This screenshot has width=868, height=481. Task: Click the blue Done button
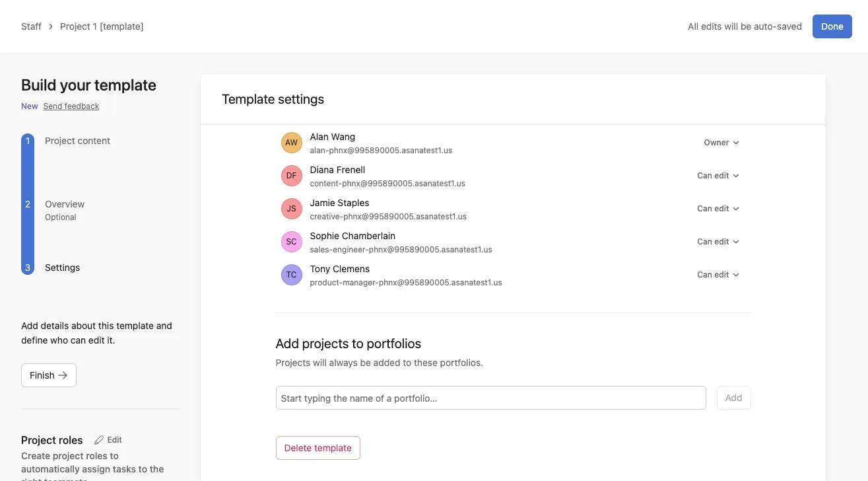[832, 26]
